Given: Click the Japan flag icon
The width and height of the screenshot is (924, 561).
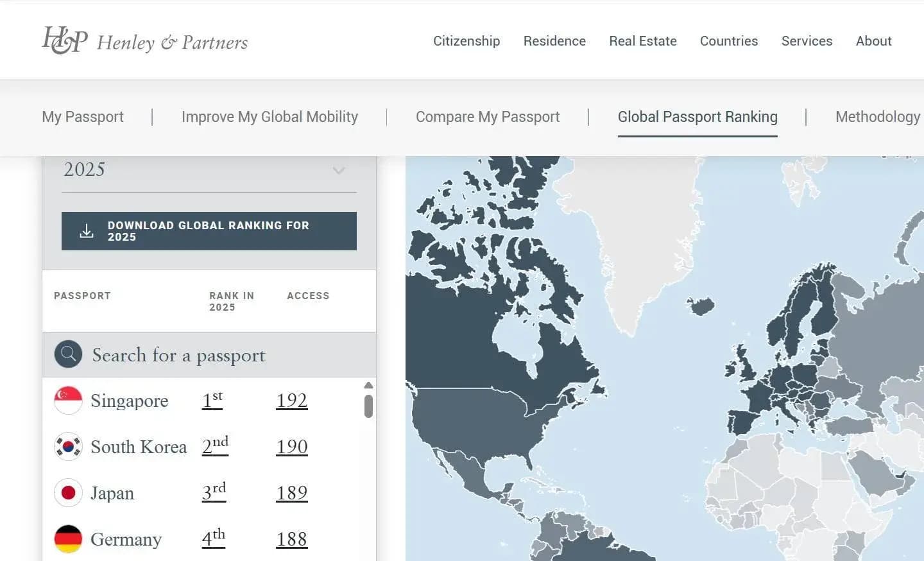Looking at the screenshot, I should point(68,493).
